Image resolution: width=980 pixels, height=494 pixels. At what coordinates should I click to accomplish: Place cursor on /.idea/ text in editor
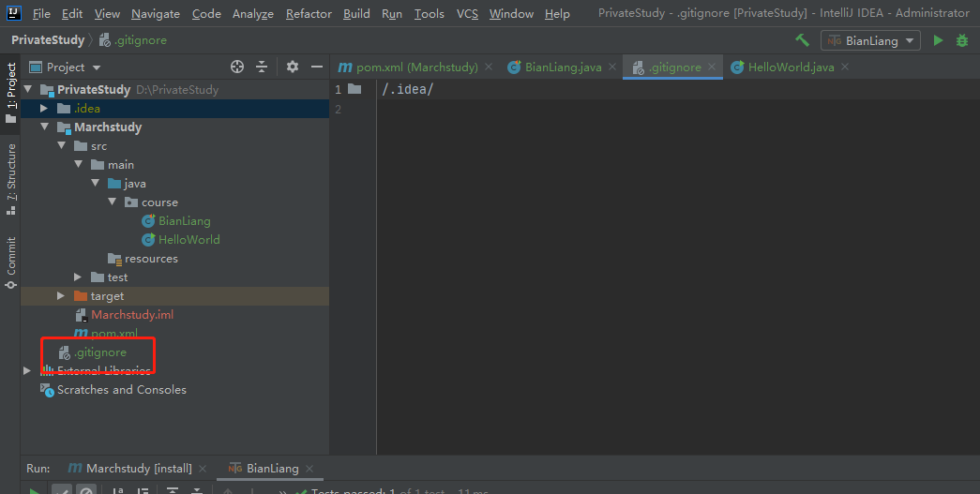pos(408,89)
